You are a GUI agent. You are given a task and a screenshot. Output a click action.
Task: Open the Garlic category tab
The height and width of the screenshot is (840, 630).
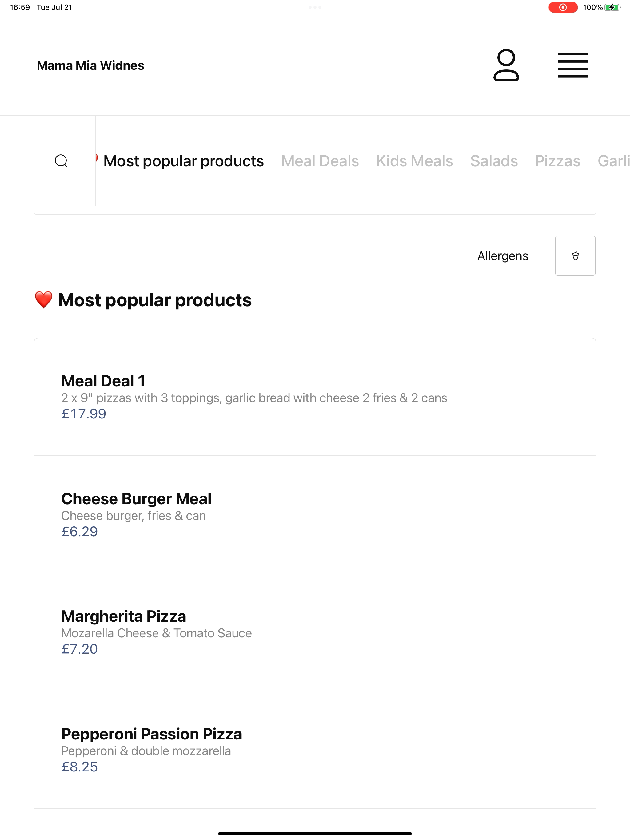click(614, 161)
